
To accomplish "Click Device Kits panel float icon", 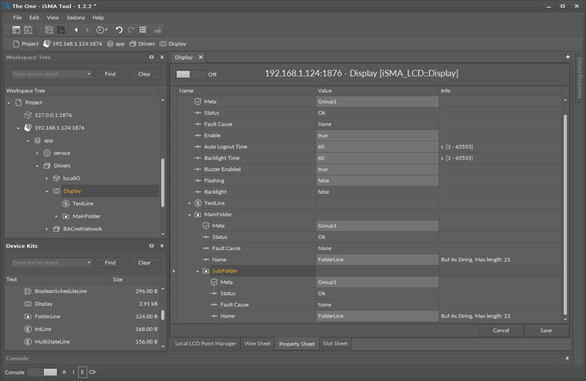I will pyautogui.click(x=151, y=246).
